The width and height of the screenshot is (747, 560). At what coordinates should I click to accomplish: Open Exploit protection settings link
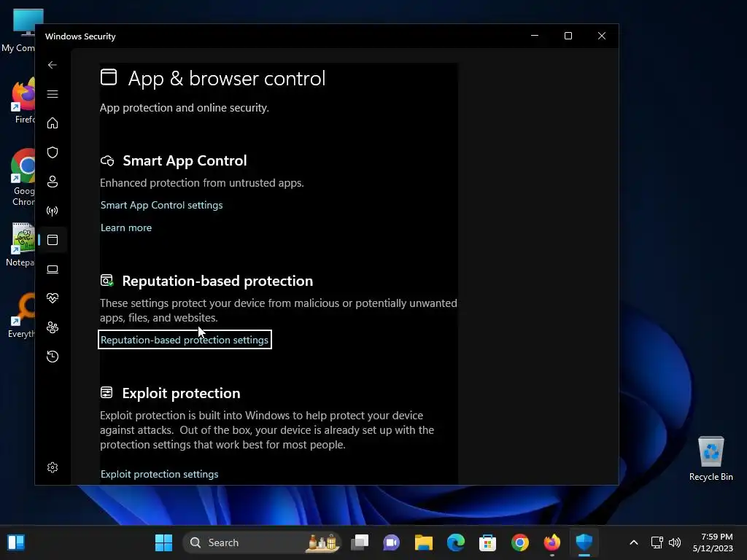click(x=160, y=474)
